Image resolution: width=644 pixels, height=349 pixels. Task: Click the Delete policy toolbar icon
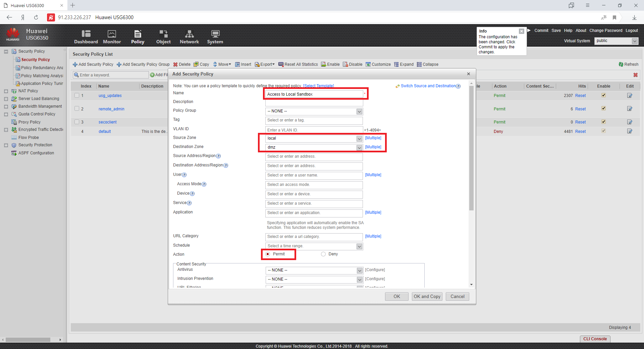175,64
